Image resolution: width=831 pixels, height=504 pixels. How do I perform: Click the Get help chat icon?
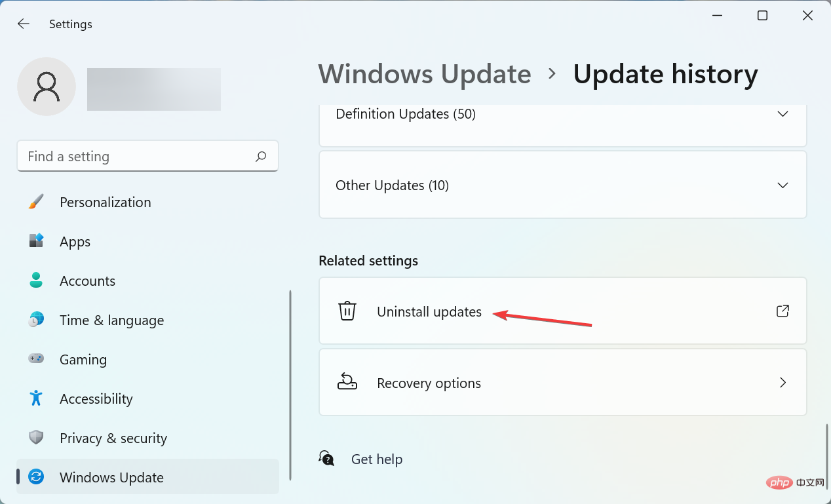[x=326, y=459]
